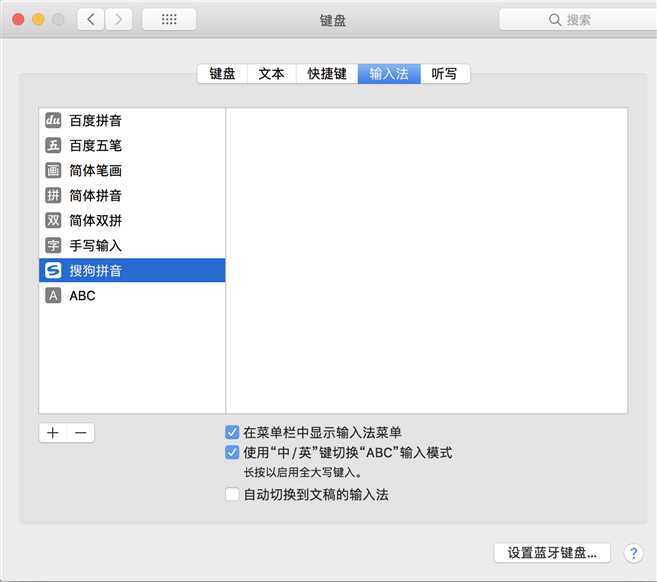This screenshot has width=657, height=582.
Task: Enable 自动切换到文稿的输入法 checkbox
Action: point(232,494)
